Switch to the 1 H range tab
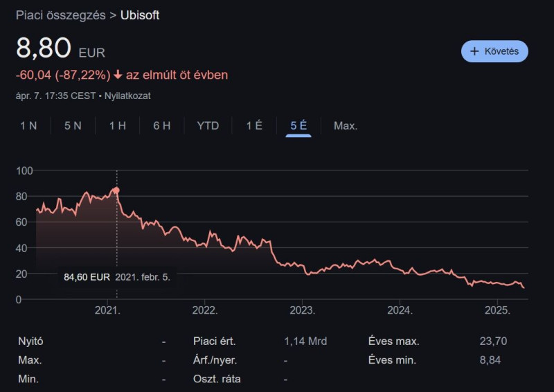This screenshot has height=392, width=554. point(118,125)
